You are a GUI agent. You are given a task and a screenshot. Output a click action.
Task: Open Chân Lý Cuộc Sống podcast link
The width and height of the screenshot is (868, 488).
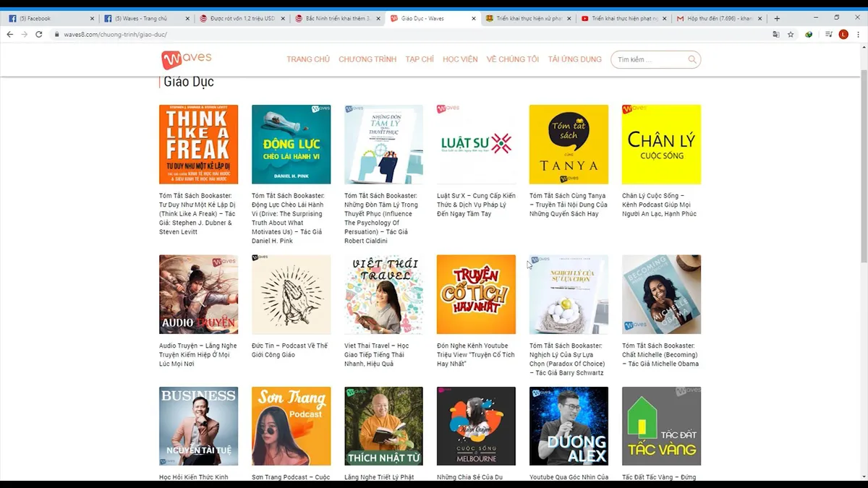[x=660, y=205]
